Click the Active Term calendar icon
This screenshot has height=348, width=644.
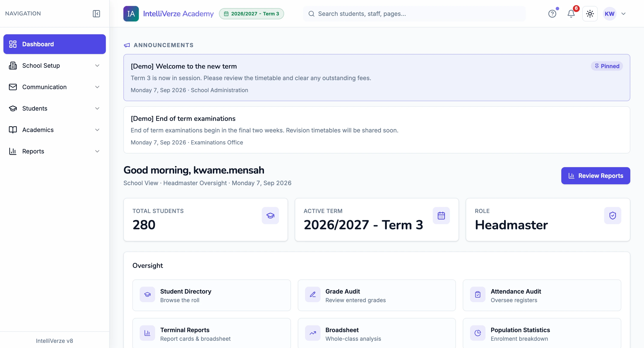click(441, 216)
